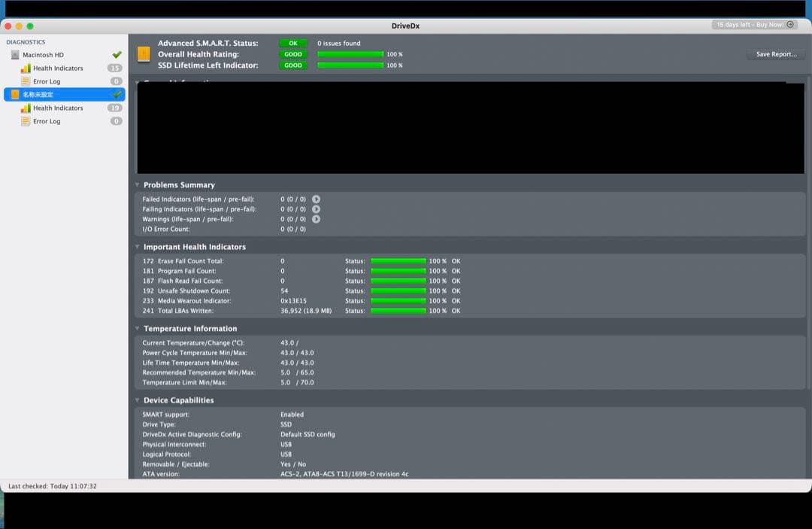812x529 pixels.
Task: Click Error Log icon under Macintosh HD
Action: click(x=26, y=81)
